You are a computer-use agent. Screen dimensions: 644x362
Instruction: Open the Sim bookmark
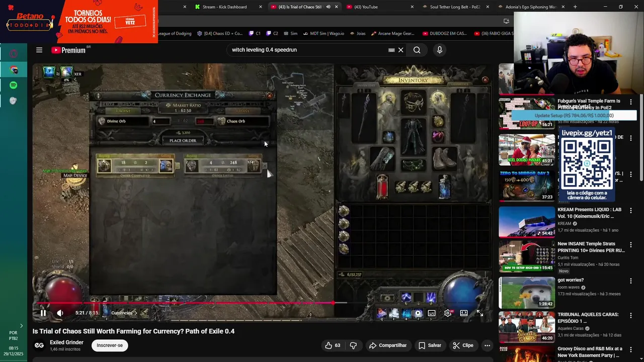point(290,33)
